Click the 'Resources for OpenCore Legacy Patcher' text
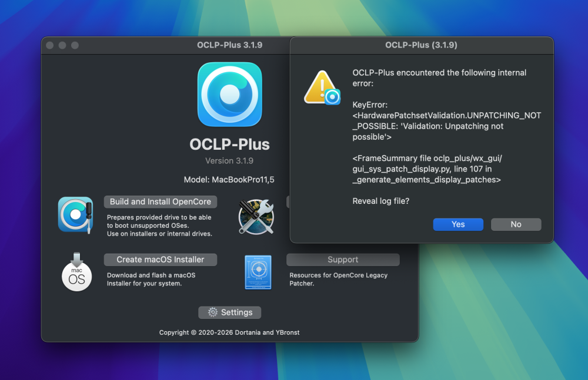Viewport: 588px width, 380px height. [x=339, y=279]
